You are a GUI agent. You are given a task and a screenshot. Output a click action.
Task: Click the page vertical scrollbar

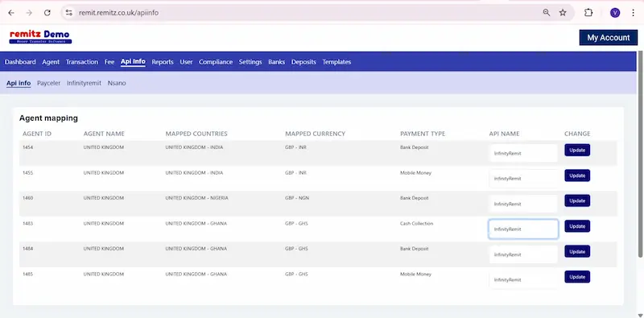(x=640, y=154)
